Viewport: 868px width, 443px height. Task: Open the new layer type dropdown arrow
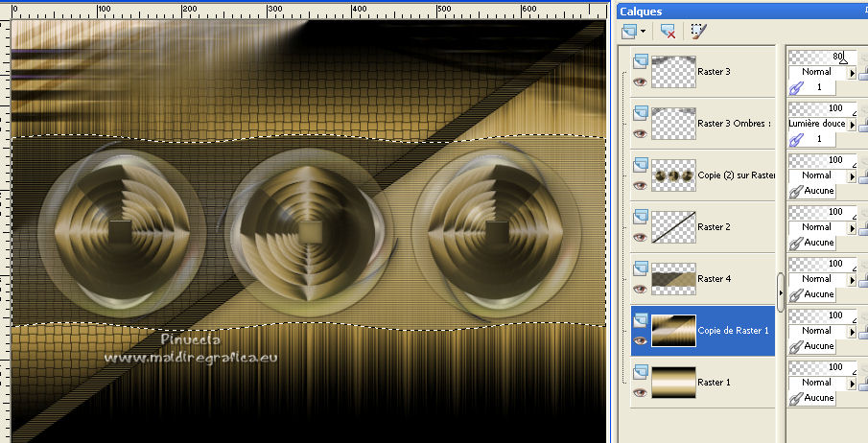click(643, 31)
